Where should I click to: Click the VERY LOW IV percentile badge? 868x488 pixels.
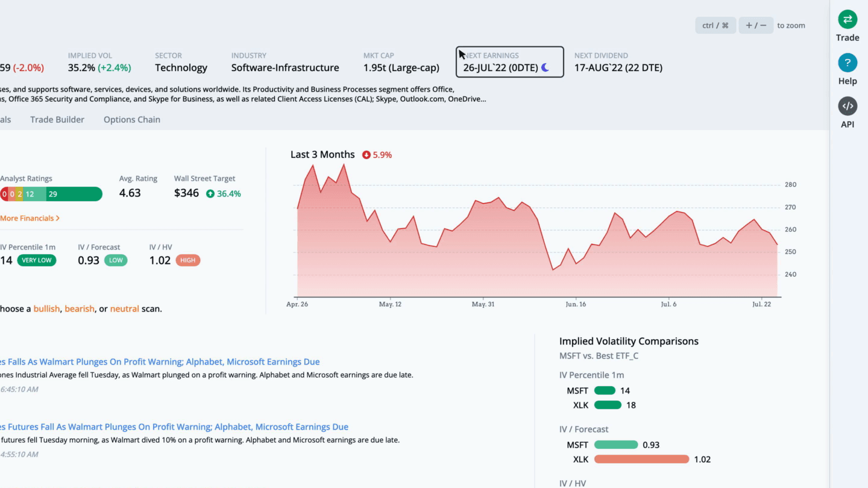pyautogui.click(x=37, y=260)
